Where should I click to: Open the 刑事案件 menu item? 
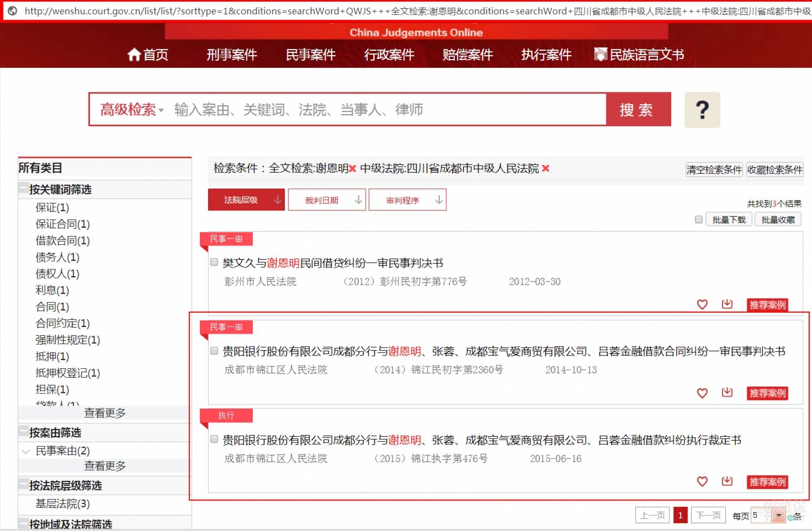[x=232, y=55]
